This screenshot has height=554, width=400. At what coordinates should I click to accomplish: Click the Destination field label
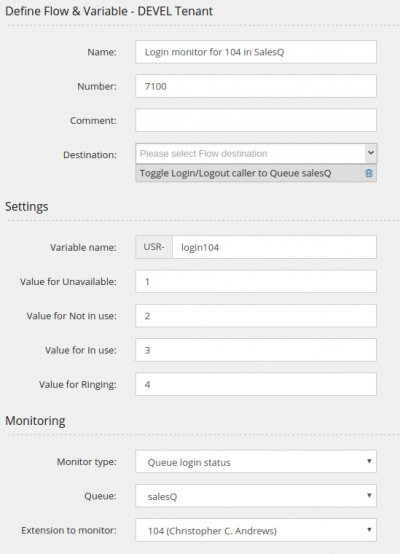click(x=90, y=155)
